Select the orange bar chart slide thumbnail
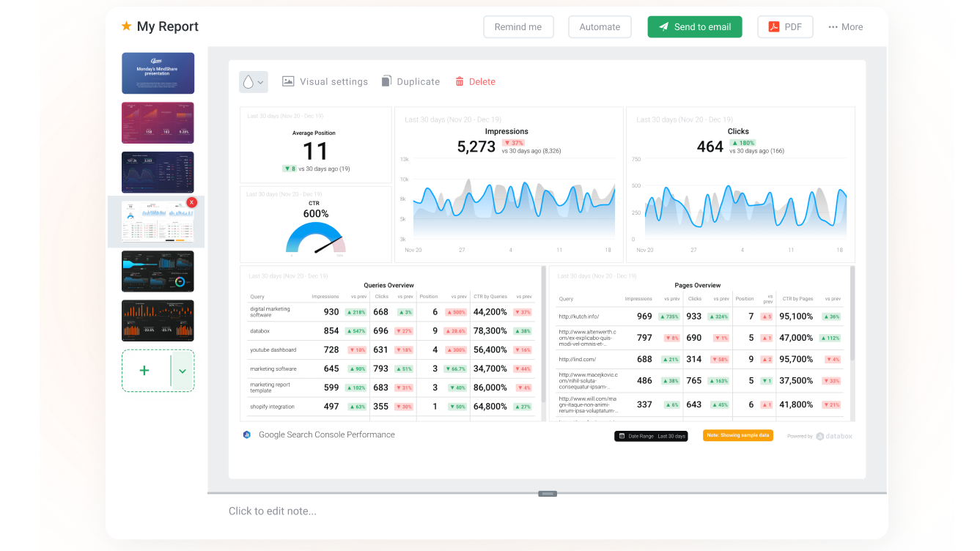Image resolution: width=980 pixels, height=551 pixels. pyautogui.click(x=158, y=320)
